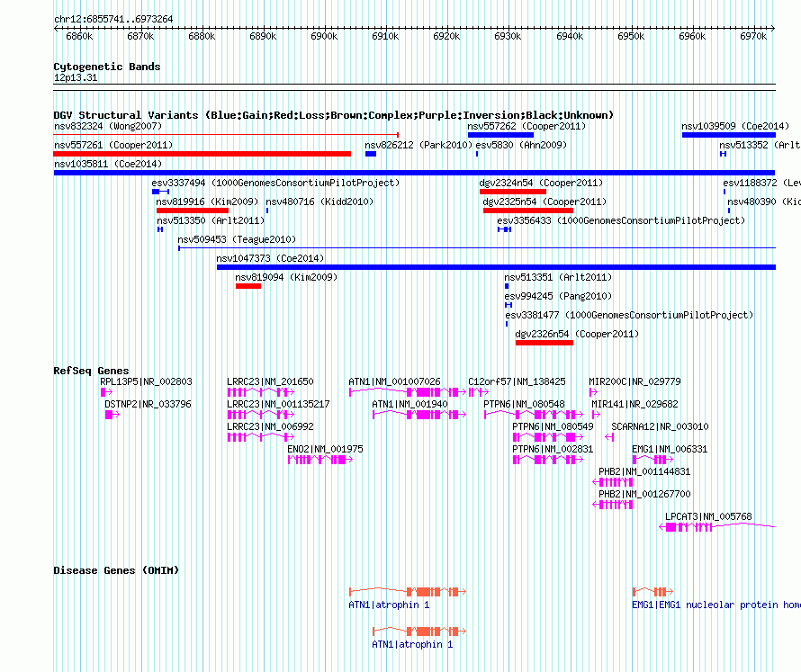The height and width of the screenshot is (672, 801).
Task: Select the MIR141|NR_029682 gene glyph
Action: [596, 415]
